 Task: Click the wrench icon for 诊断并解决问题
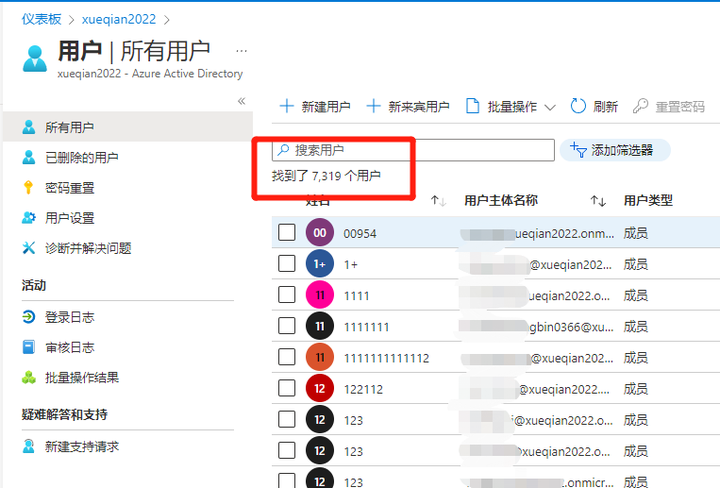[x=28, y=248]
